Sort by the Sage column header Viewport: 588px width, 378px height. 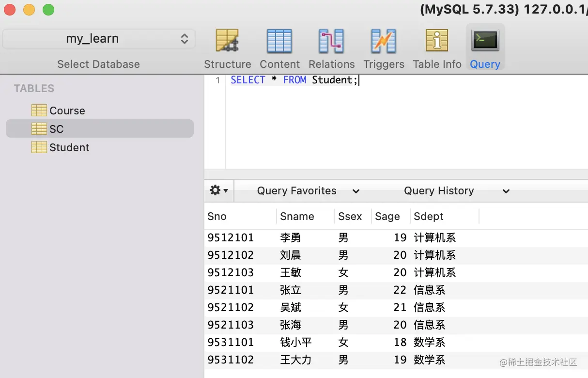pyautogui.click(x=391, y=217)
